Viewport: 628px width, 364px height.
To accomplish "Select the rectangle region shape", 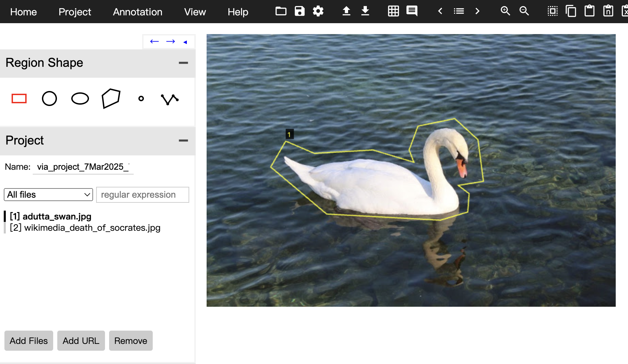I will (x=19, y=99).
